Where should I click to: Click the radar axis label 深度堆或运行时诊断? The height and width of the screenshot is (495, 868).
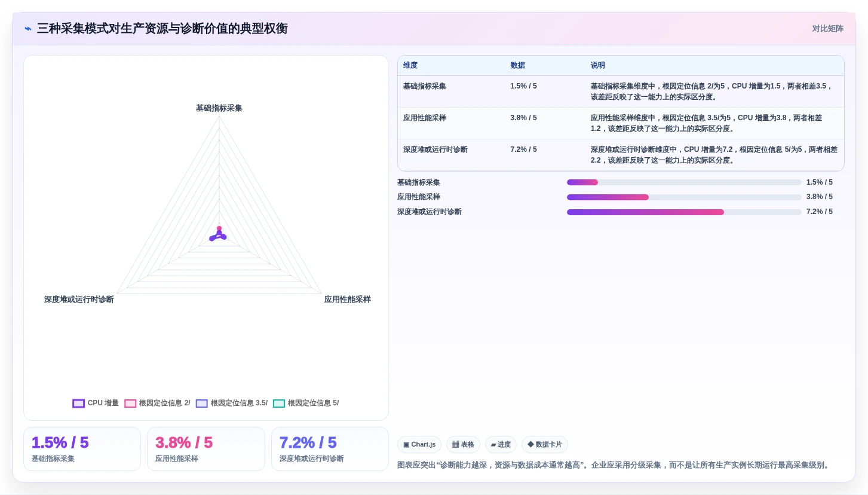79,300
